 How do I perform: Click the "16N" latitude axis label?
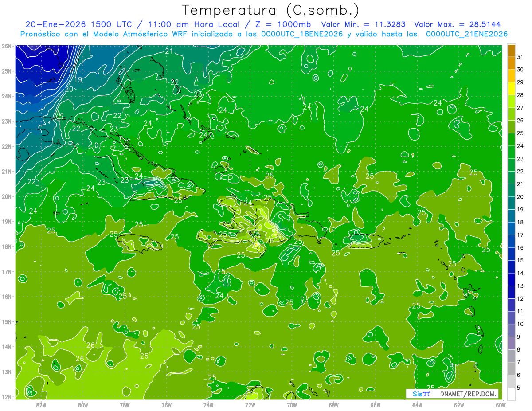pos(6,297)
